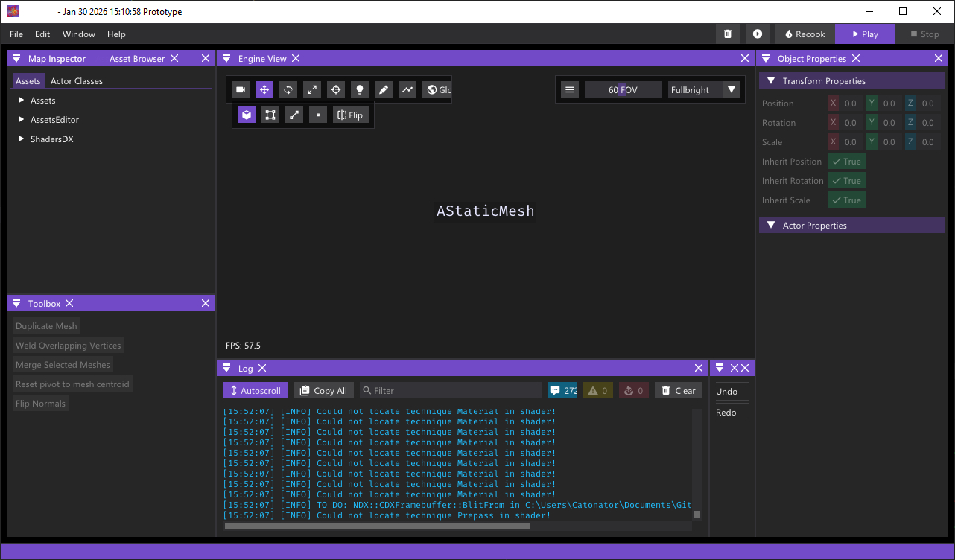Activate the rotate gizmo tool
This screenshot has width=955, height=560.
coord(288,89)
